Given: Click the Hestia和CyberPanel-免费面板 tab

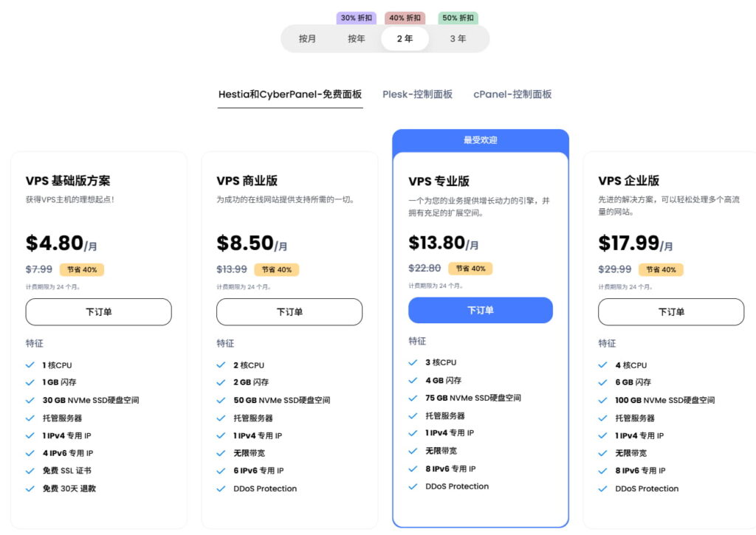Looking at the screenshot, I should click(289, 94).
